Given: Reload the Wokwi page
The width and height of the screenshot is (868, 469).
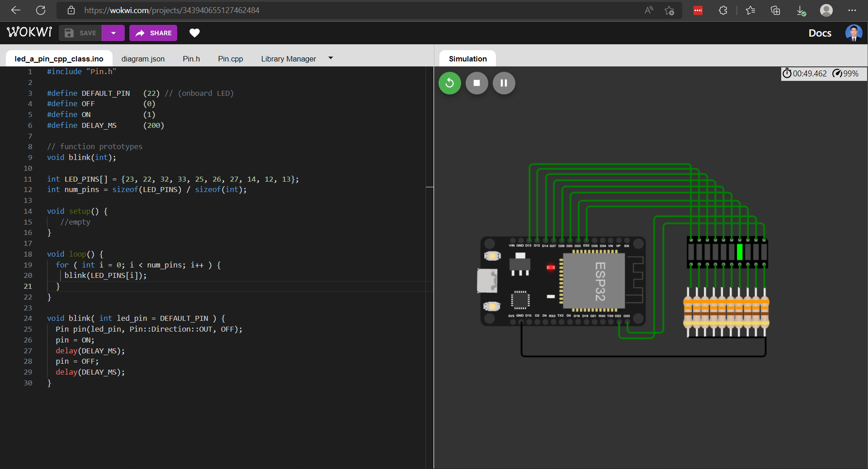Looking at the screenshot, I should (x=41, y=10).
